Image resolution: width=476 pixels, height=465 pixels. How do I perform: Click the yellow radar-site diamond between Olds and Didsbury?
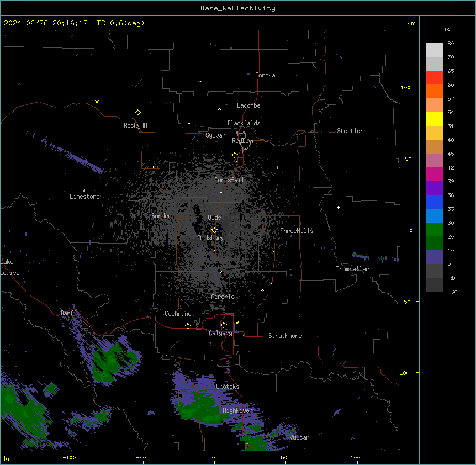[214, 230]
